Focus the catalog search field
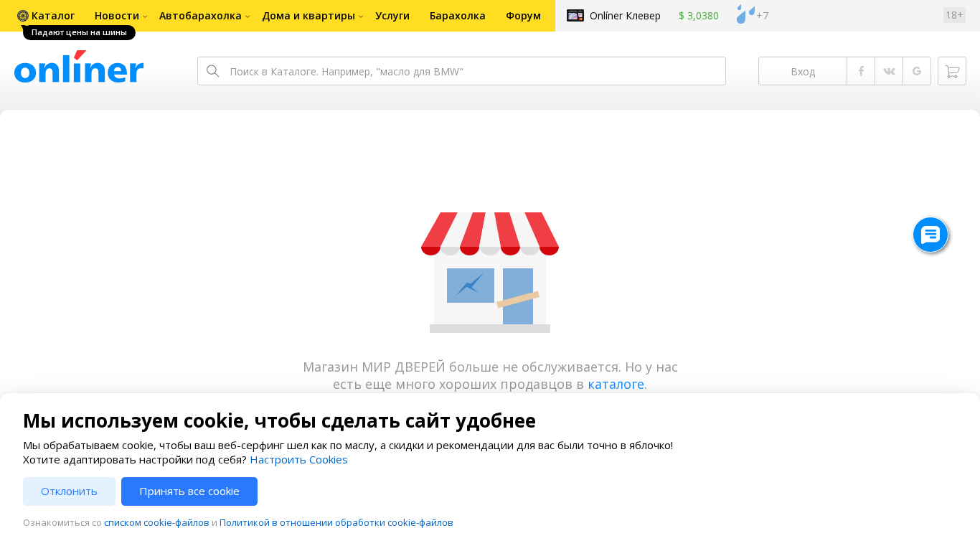The image size is (980, 551). pos(461,71)
